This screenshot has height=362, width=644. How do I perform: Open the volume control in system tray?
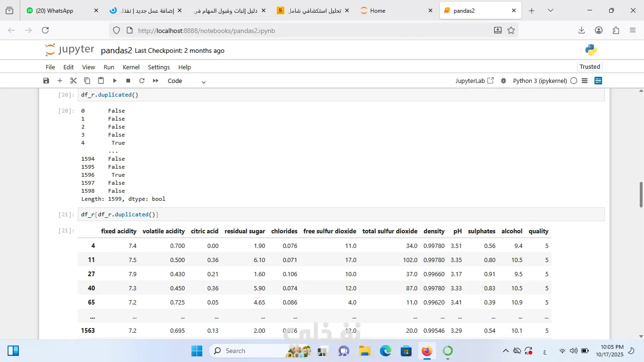pos(573,351)
